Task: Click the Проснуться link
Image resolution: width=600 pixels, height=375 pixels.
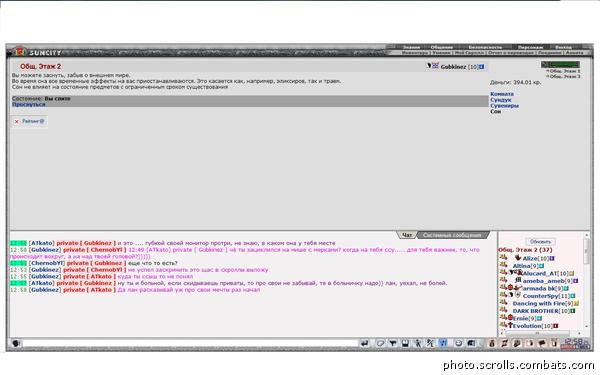Action: [x=28, y=104]
